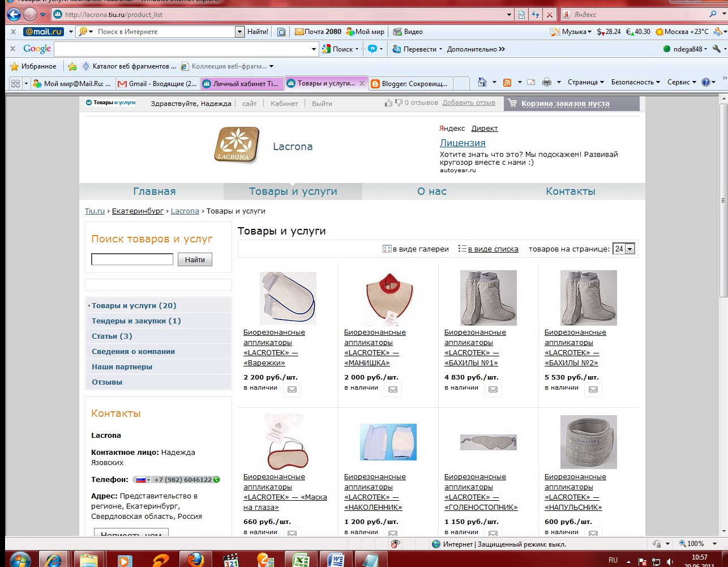Switch to list view в виде списка
This screenshot has height=567, width=728.
[x=489, y=249]
